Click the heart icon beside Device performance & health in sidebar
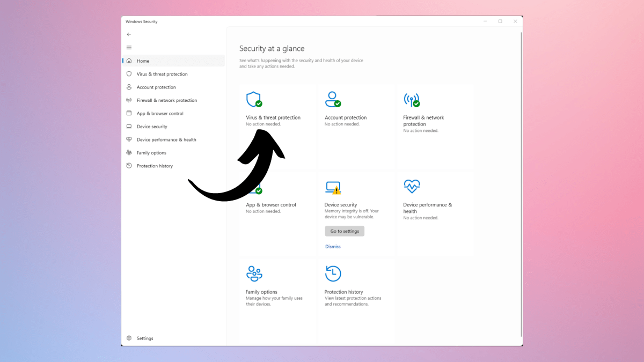 (x=129, y=139)
